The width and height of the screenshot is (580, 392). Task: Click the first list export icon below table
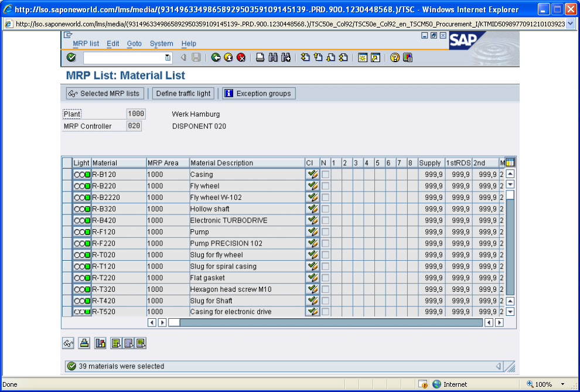(116, 343)
